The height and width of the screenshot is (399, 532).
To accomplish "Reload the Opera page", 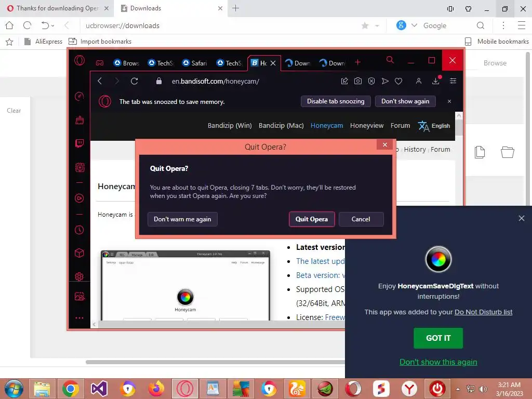I will [x=135, y=81].
